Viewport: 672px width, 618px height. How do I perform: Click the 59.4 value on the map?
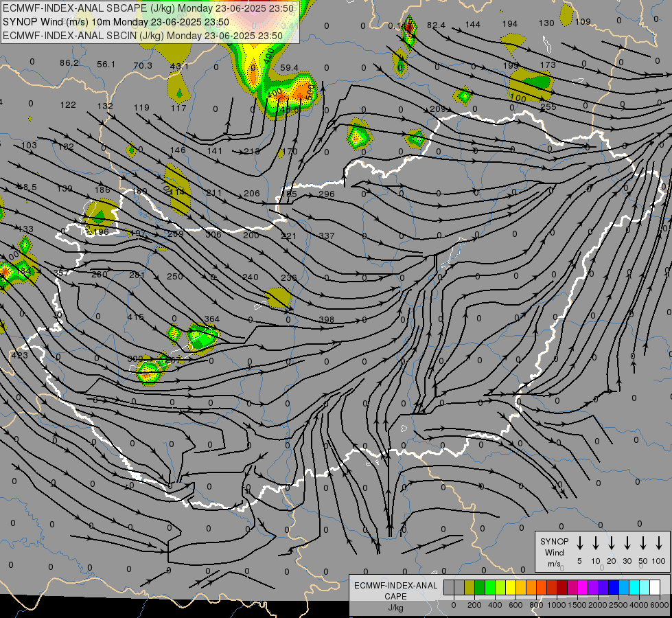coord(289,68)
